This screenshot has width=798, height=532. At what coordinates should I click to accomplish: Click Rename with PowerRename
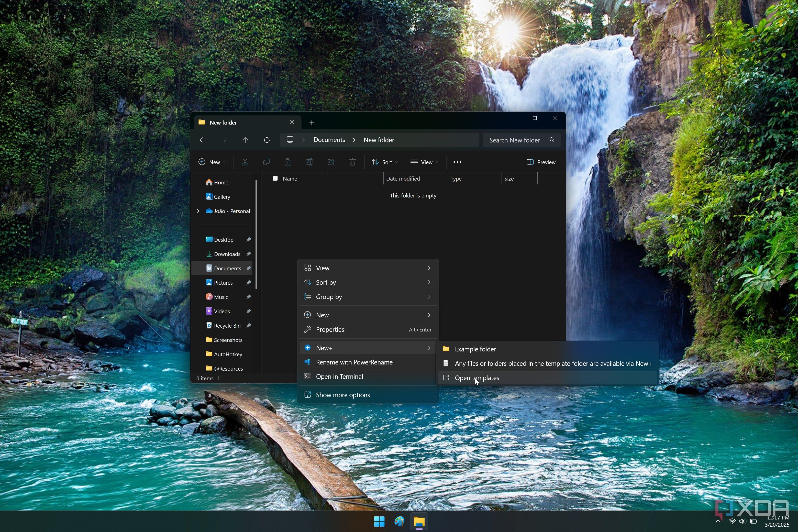[x=368, y=362]
